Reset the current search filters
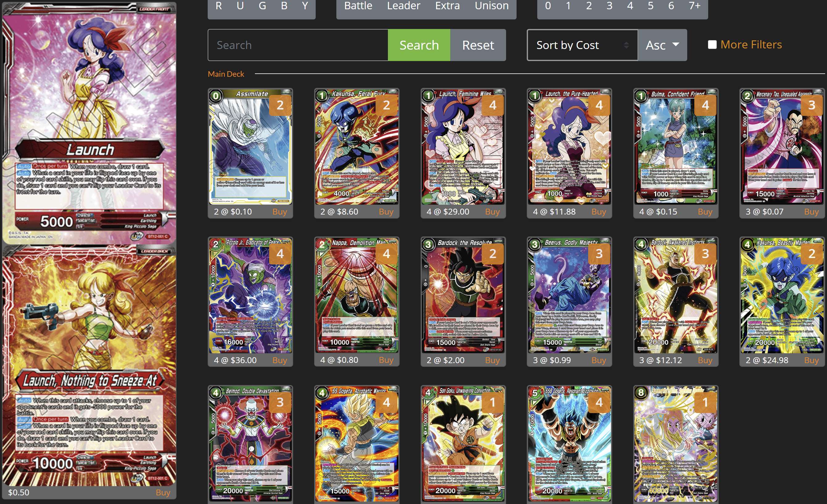This screenshot has width=827, height=504. coord(478,45)
